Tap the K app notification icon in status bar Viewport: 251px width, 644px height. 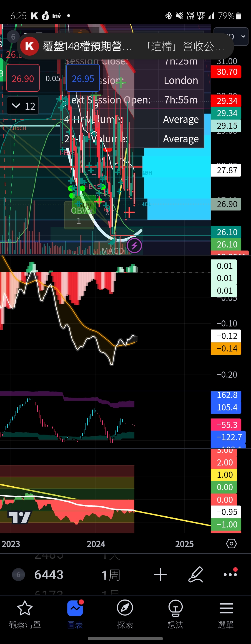coord(34,16)
